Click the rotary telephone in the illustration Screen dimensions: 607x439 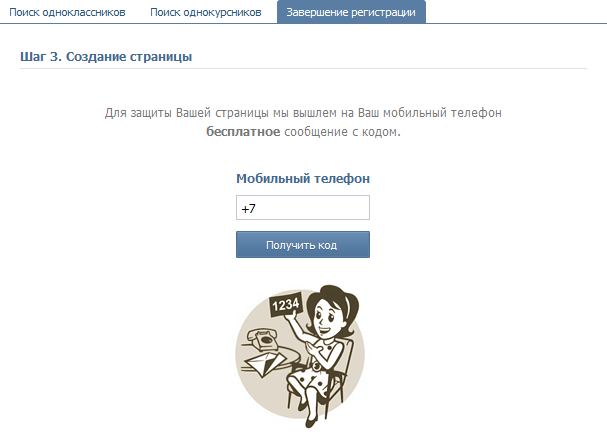pyautogui.click(x=263, y=338)
